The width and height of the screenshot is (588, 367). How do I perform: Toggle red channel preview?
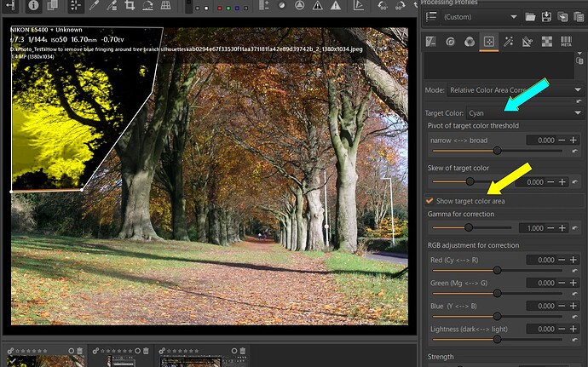[x=220, y=8]
